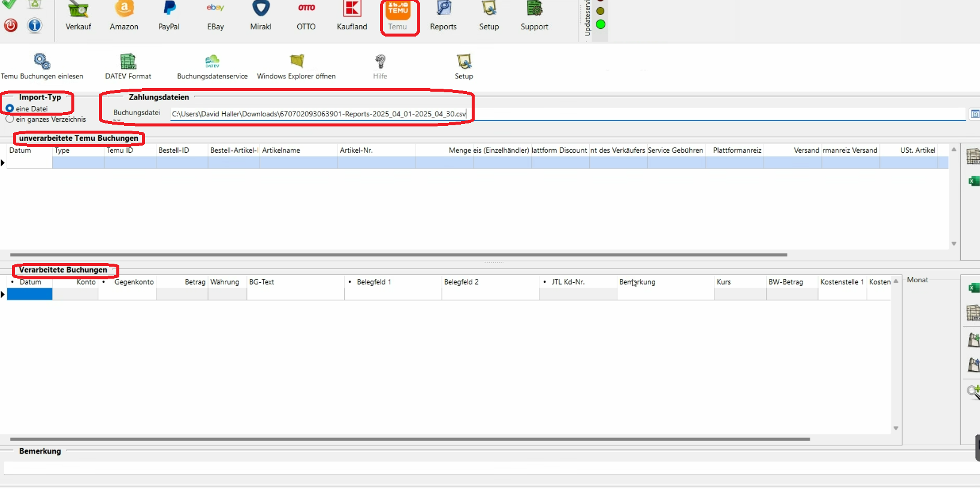Open Windows Explorer öffnen folder icon
The image size is (980, 489).
coord(297,62)
